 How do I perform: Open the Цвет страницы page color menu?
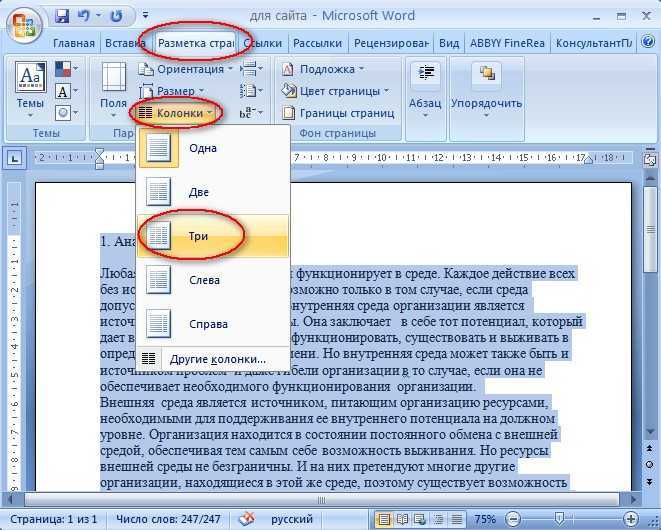click(336, 91)
